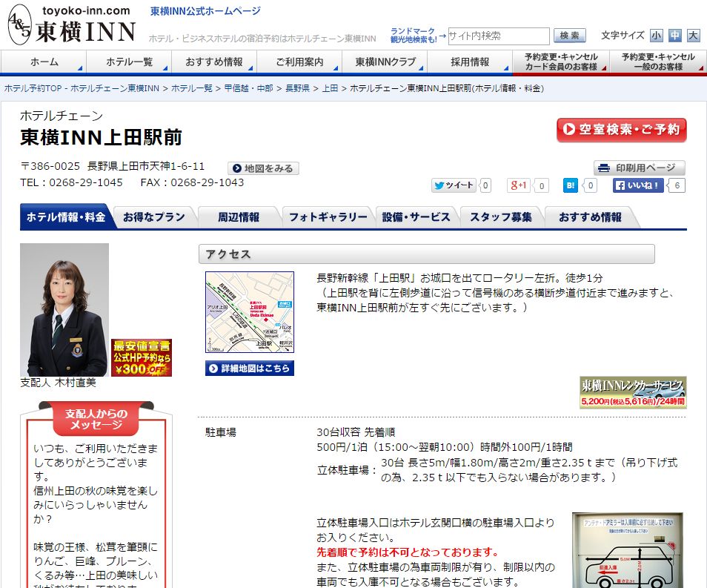The image size is (707, 588).
Task: Click the 地図をみる map button
Action: (x=263, y=168)
